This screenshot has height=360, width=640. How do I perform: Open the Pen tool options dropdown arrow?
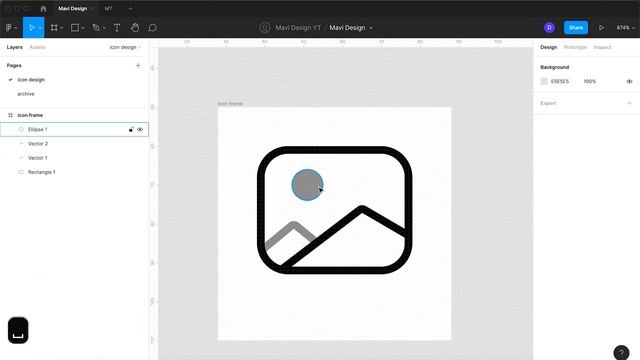(104, 28)
